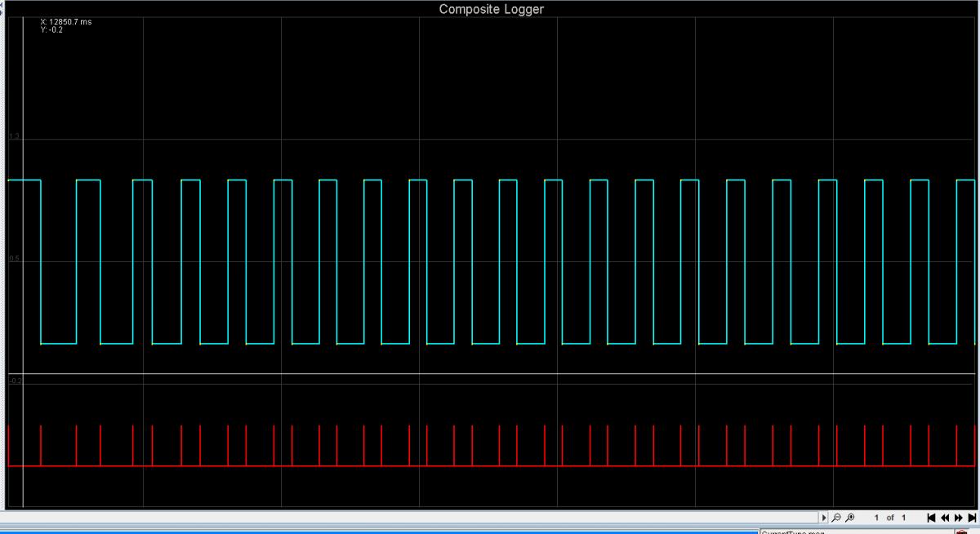Click the zoom in magnifier icon
Image resolution: width=980 pixels, height=534 pixels.
pos(850,518)
